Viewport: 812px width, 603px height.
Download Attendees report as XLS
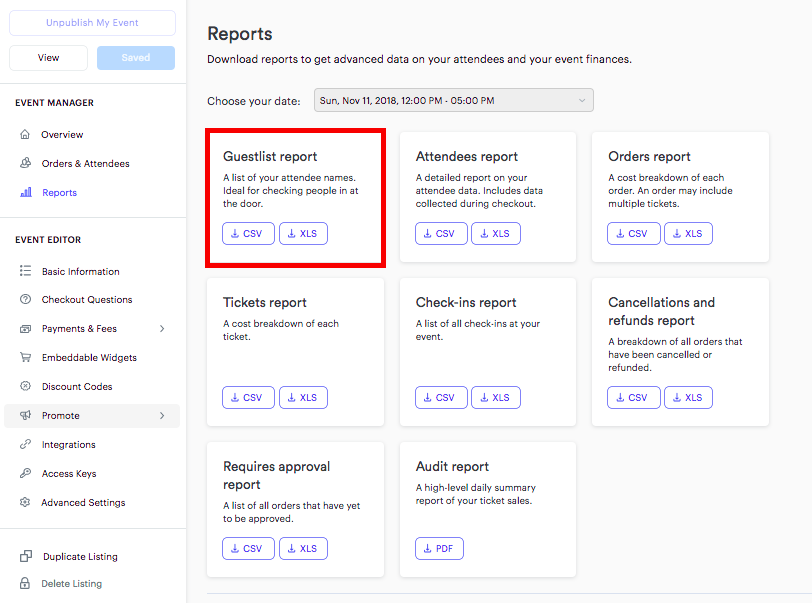point(496,234)
